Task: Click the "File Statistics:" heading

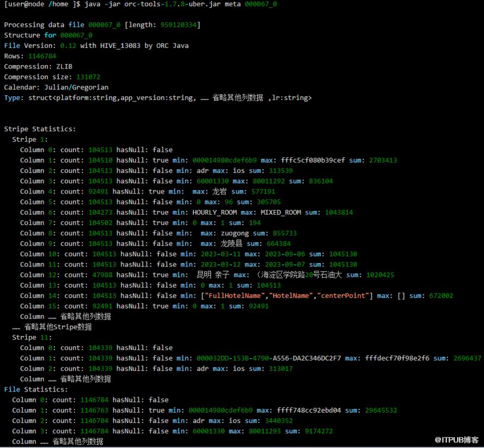Action: point(36,389)
